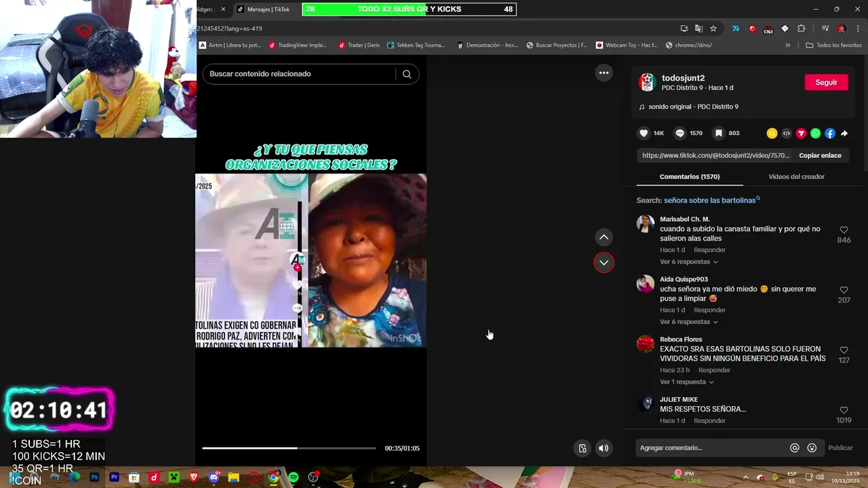Like Aida Quispe903's comment

844,290
